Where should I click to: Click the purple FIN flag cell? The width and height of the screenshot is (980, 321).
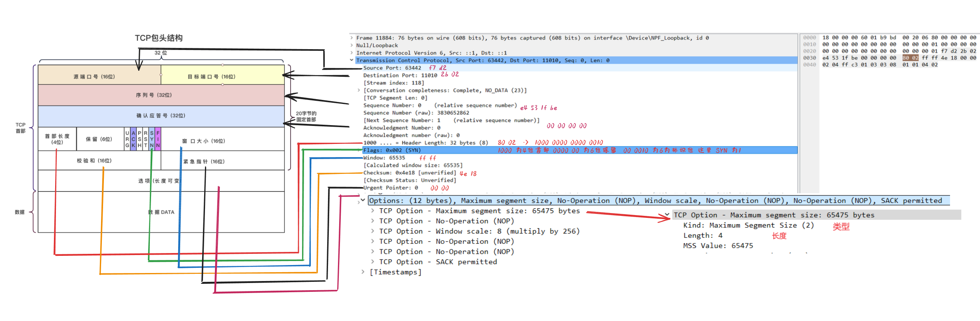(158, 139)
